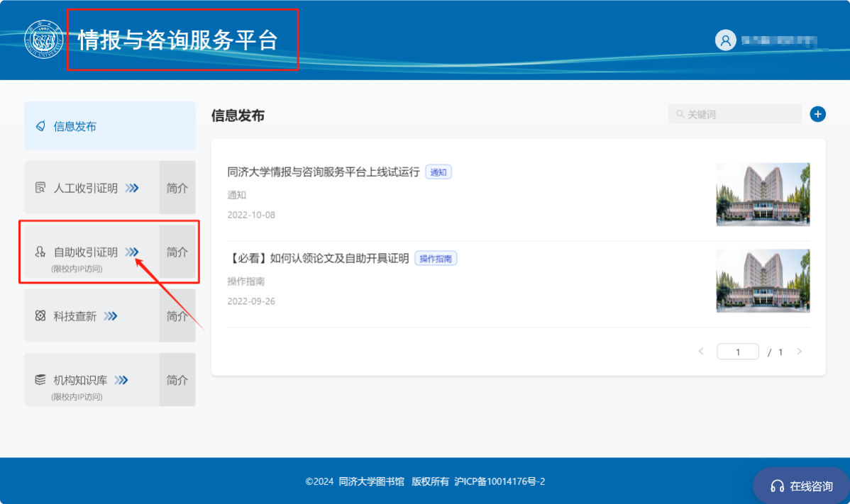
Task: Click the headset icon for online consultation
Action: tap(777, 486)
